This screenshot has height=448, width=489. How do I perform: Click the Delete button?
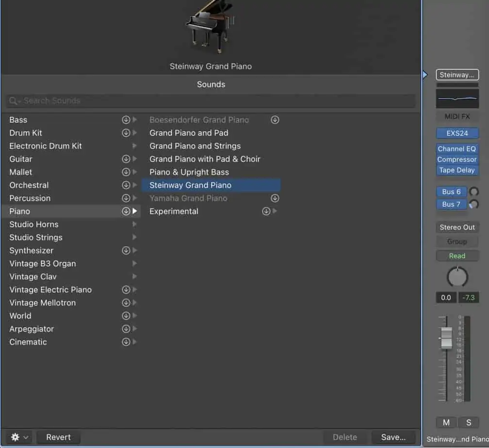coord(344,437)
